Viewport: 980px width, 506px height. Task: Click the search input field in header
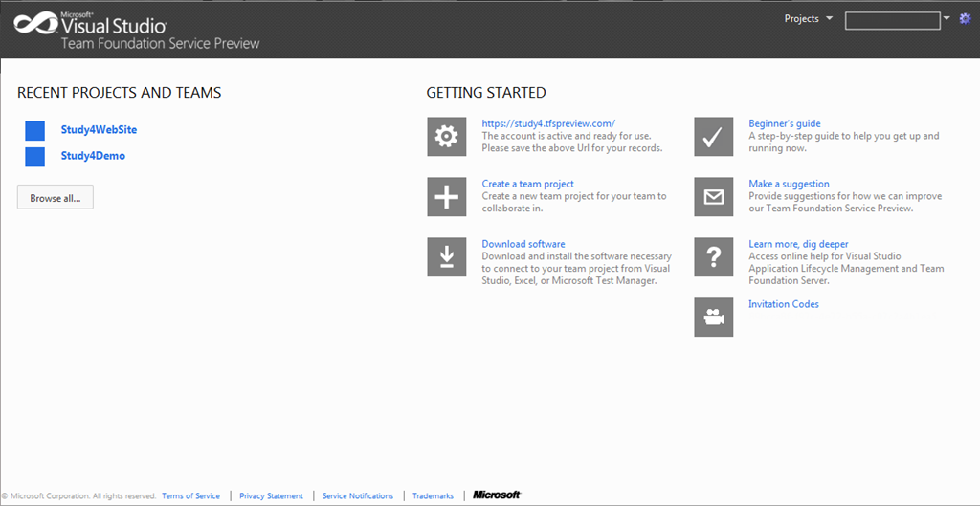[893, 21]
